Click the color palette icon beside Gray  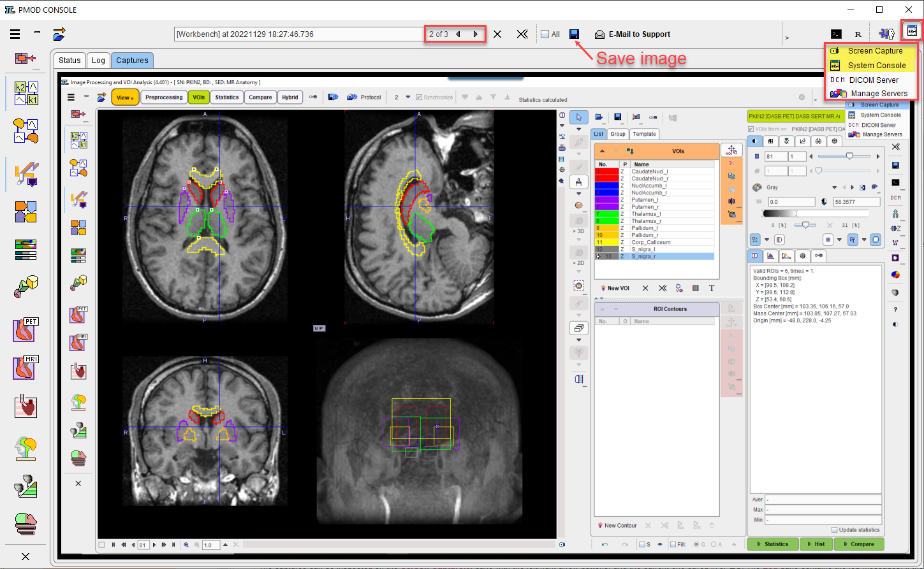tap(757, 187)
